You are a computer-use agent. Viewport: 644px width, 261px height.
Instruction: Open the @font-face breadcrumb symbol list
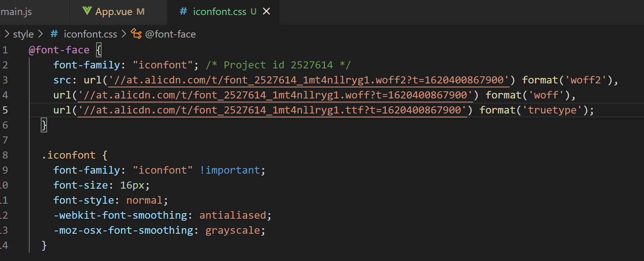(x=170, y=34)
